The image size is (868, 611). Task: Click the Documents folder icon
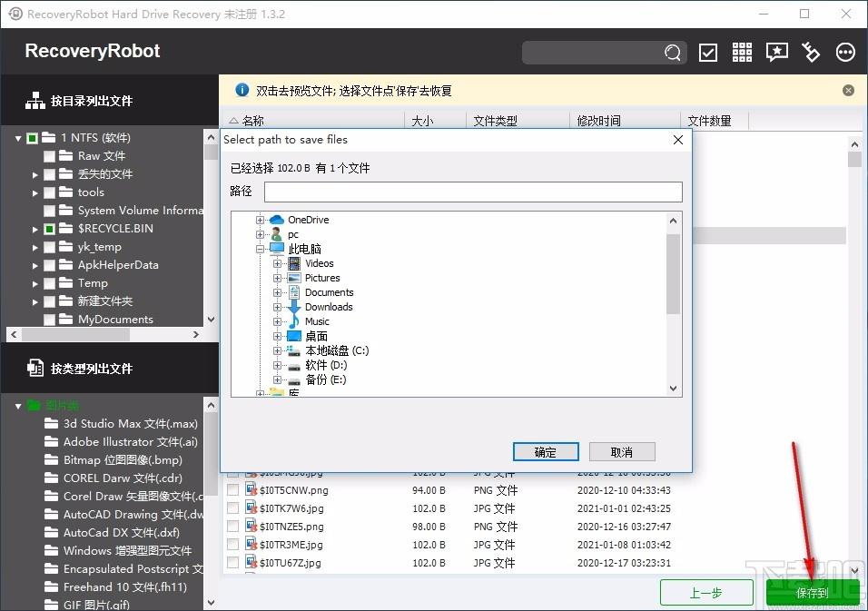pyautogui.click(x=294, y=292)
